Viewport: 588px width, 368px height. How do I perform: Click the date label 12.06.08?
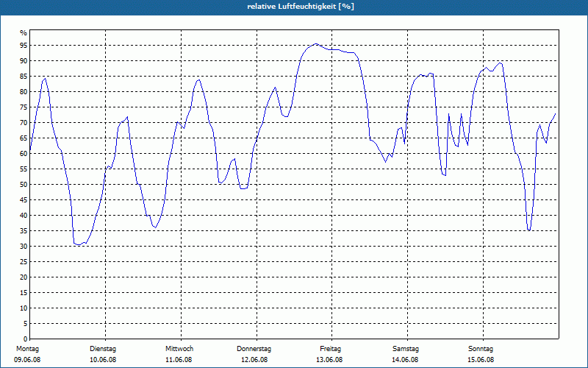[254, 360]
